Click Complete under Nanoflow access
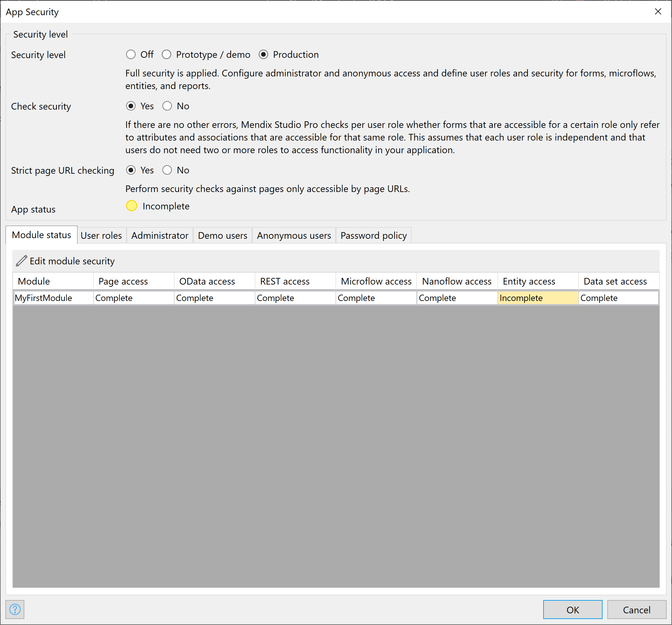The image size is (672, 625). coord(457,297)
